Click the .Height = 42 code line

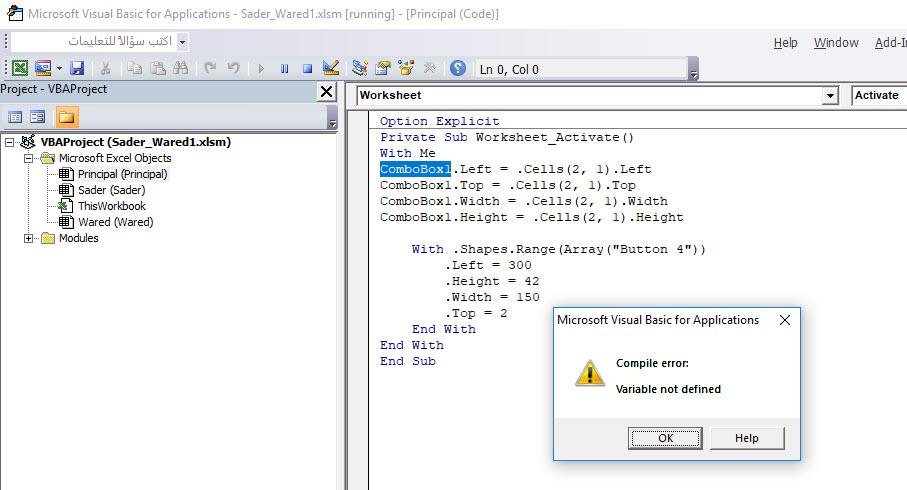pyautogui.click(x=492, y=281)
